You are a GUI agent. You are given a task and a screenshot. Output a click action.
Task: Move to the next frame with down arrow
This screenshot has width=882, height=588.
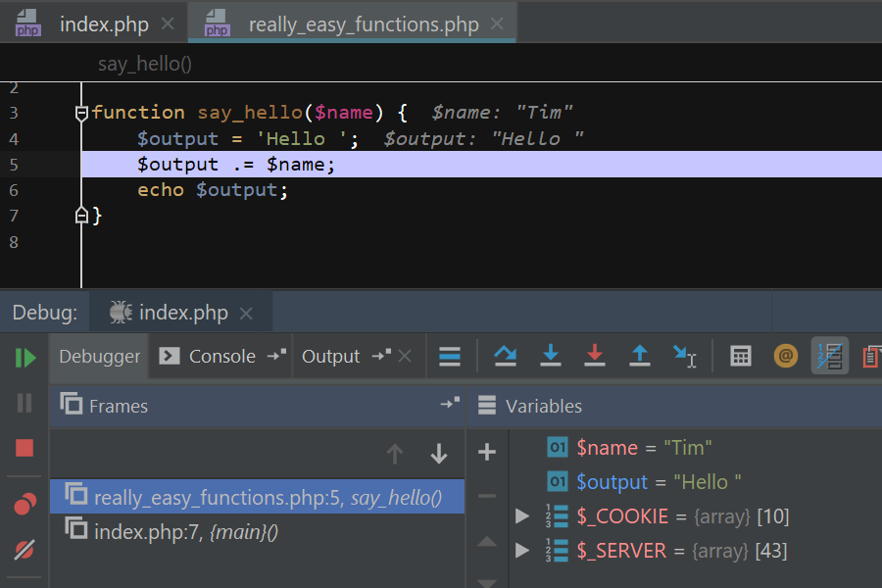point(439,454)
